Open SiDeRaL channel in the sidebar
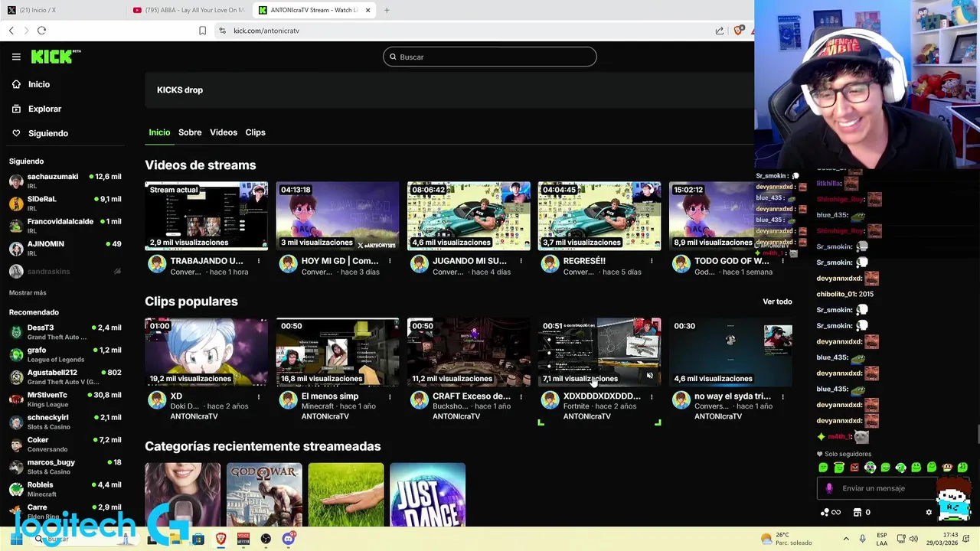This screenshot has width=980, height=551. (x=65, y=204)
